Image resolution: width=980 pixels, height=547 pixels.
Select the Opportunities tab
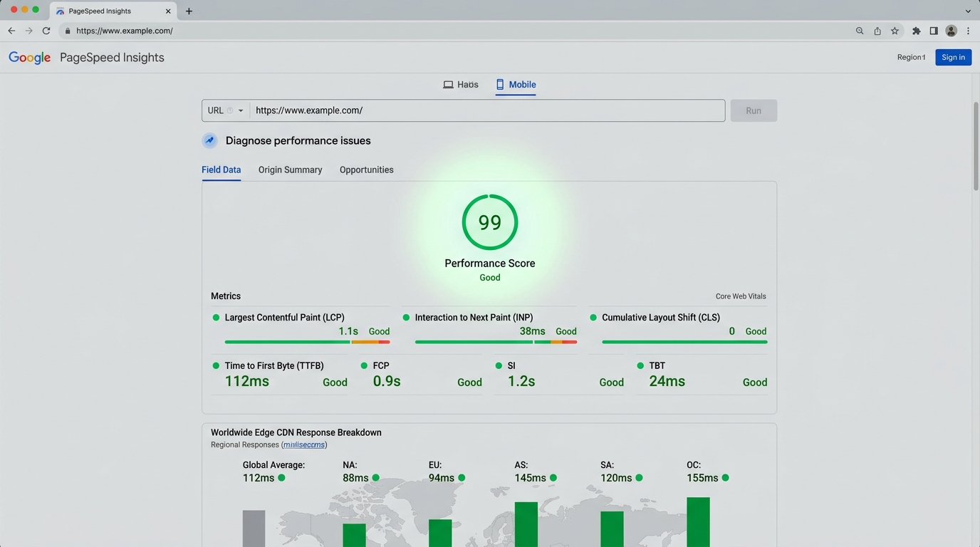[367, 170]
